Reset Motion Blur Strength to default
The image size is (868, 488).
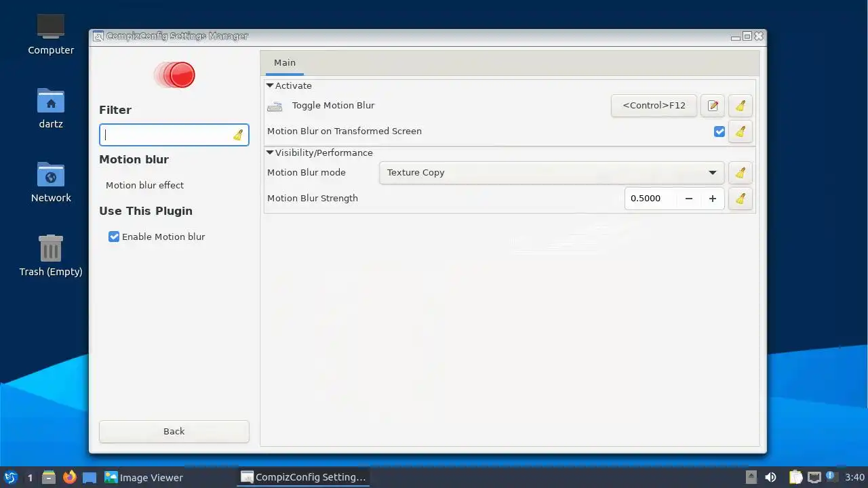[x=741, y=199]
